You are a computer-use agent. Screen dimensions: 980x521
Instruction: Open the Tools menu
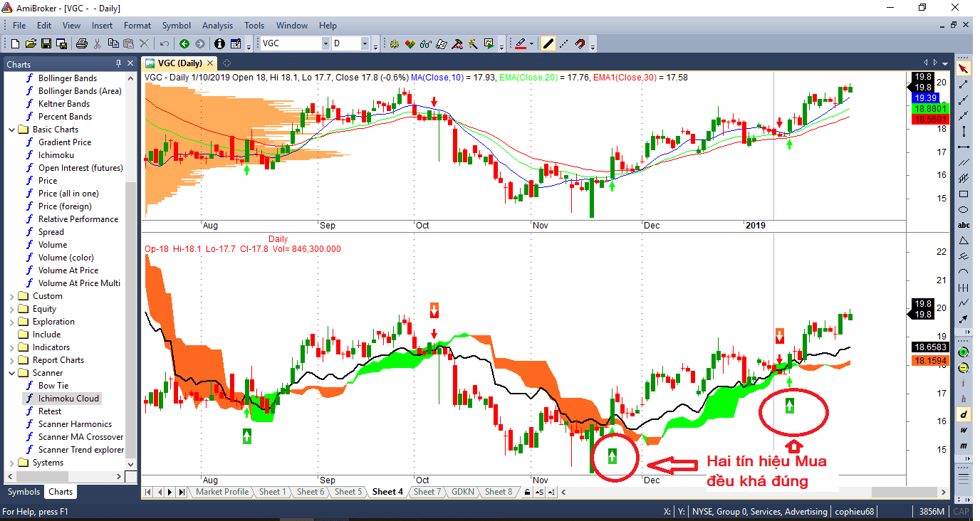[254, 26]
